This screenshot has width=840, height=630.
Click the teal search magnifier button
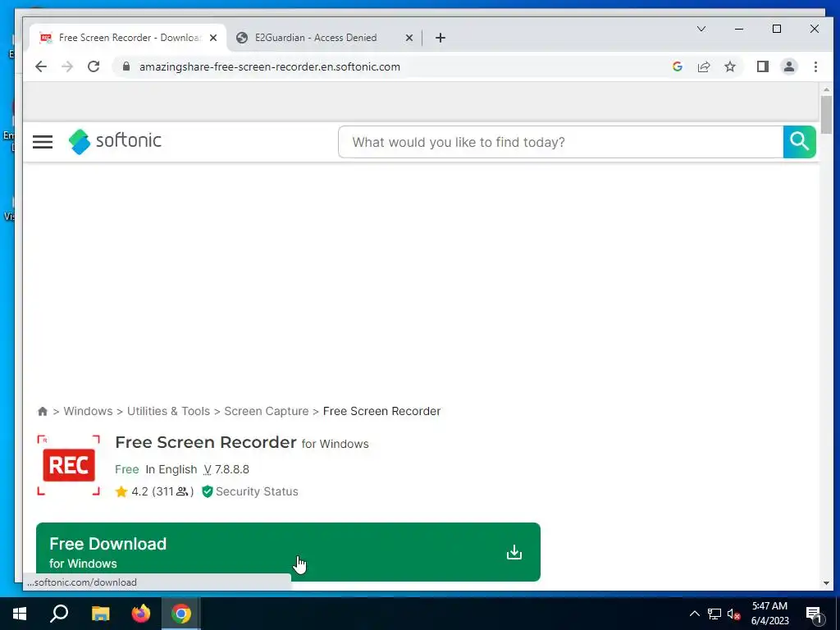pos(799,142)
